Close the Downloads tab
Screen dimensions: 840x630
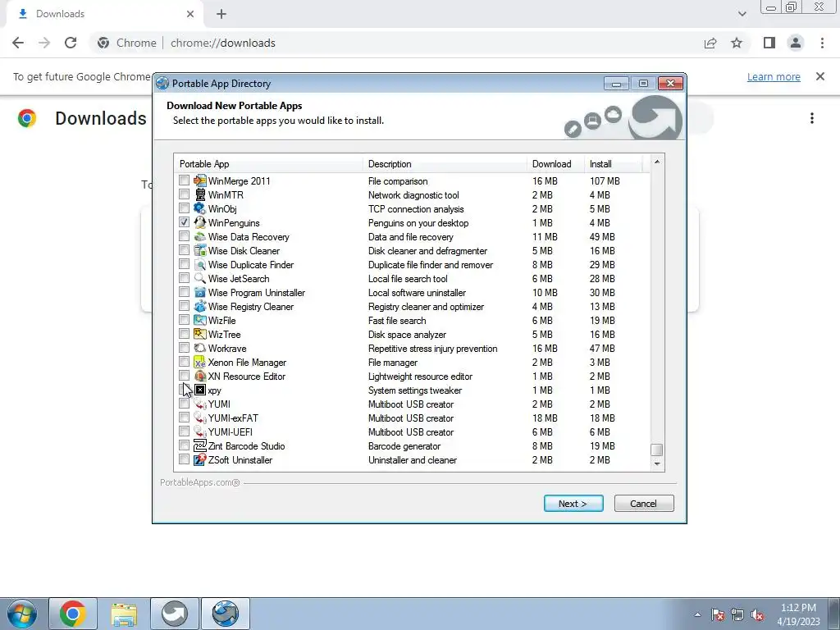190,14
